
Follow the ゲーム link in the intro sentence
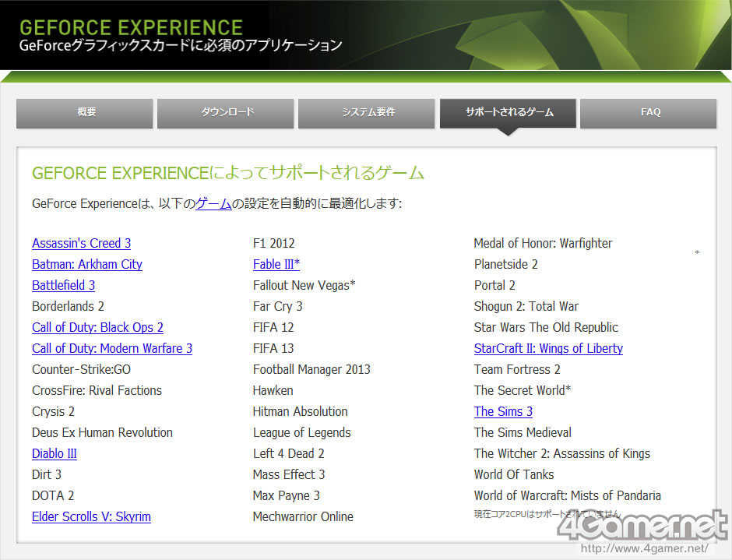tap(214, 203)
